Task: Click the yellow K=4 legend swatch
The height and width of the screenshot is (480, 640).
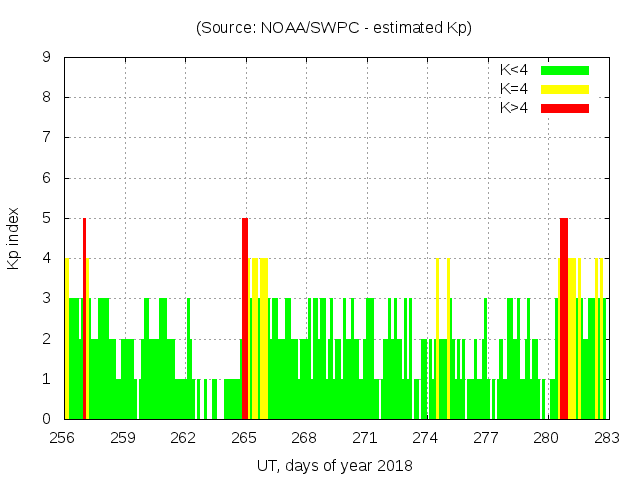Action: click(x=565, y=89)
